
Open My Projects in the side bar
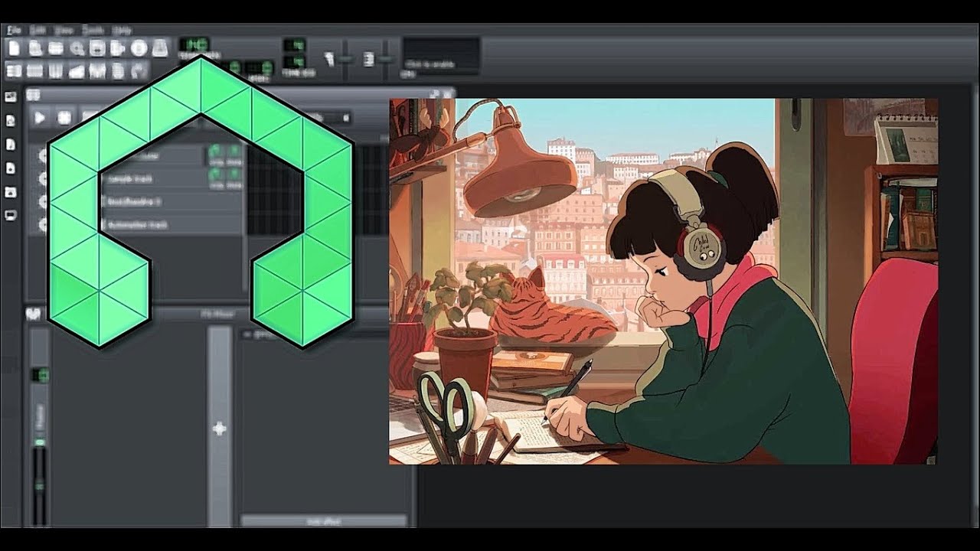click(x=11, y=121)
